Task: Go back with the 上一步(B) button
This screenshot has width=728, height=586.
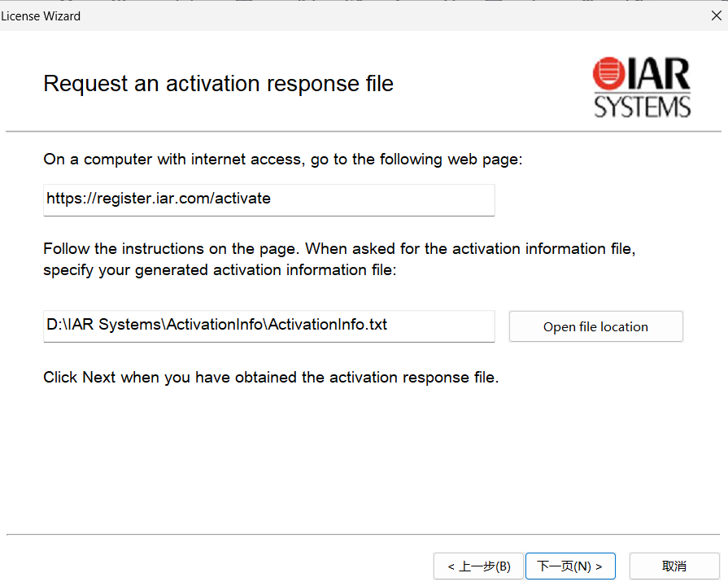Action: pos(478,566)
